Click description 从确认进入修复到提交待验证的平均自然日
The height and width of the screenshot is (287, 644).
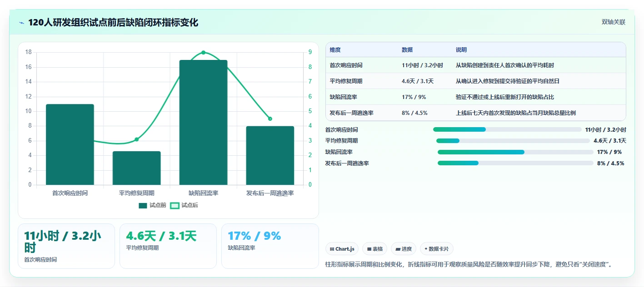click(508, 81)
